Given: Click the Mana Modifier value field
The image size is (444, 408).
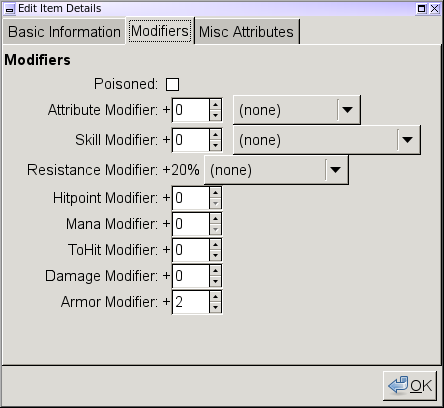Looking at the screenshot, I should 191,224.
